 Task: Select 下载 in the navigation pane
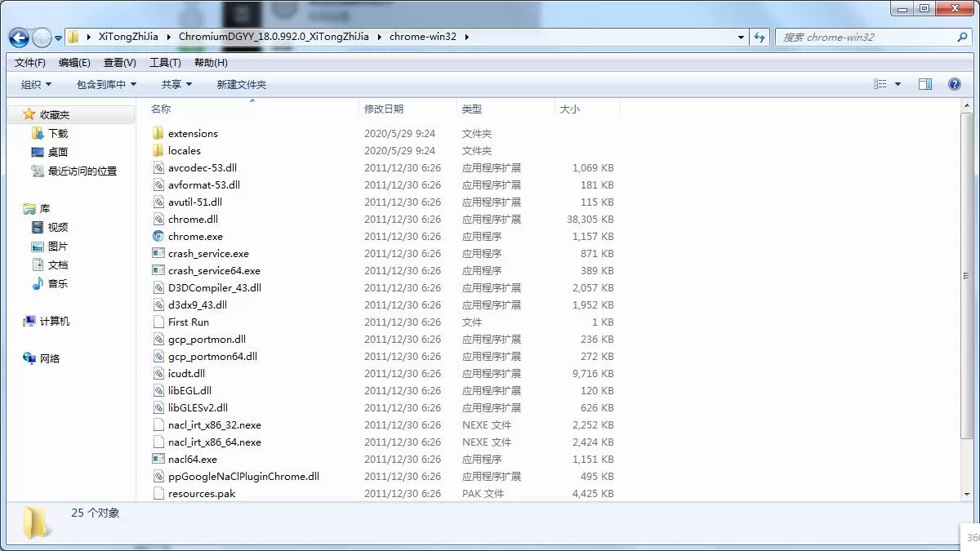(57, 133)
